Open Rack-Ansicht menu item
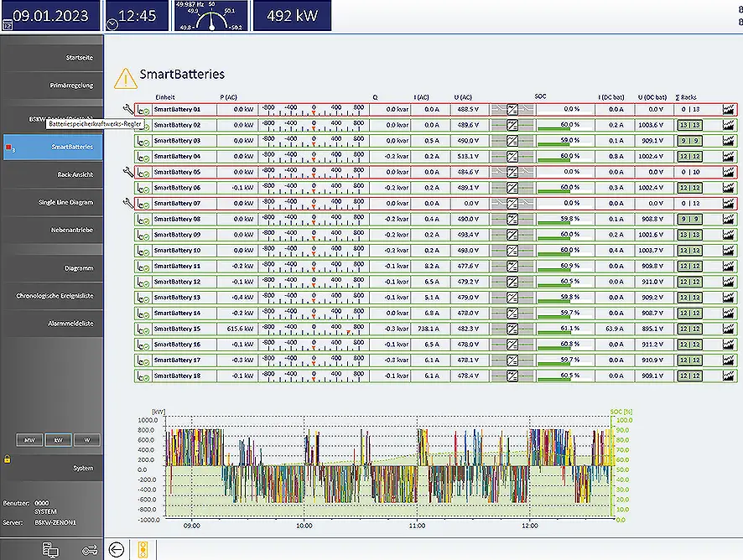Screen dimensions: 743x560 pos(53,174)
